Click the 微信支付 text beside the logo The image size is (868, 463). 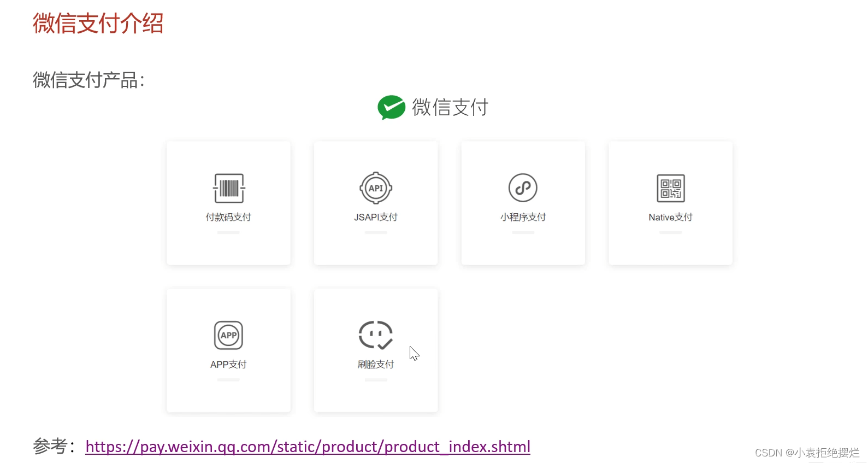pos(450,107)
